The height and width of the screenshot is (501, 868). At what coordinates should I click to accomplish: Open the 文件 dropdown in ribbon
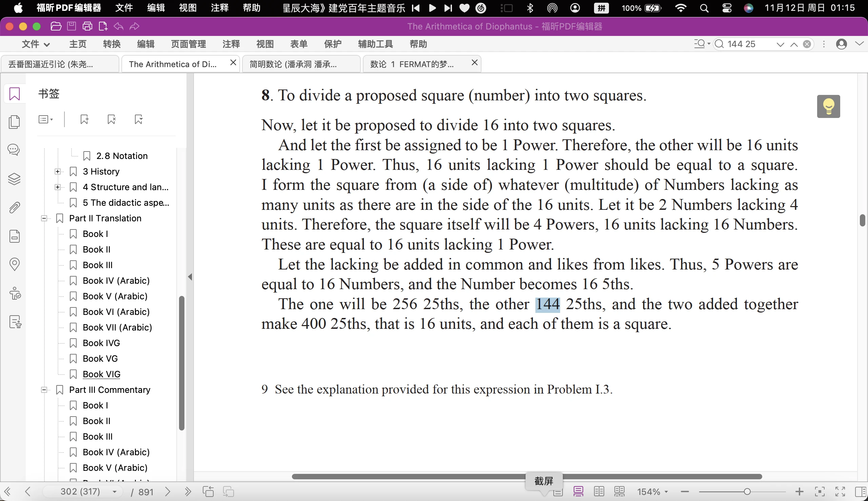tap(36, 44)
